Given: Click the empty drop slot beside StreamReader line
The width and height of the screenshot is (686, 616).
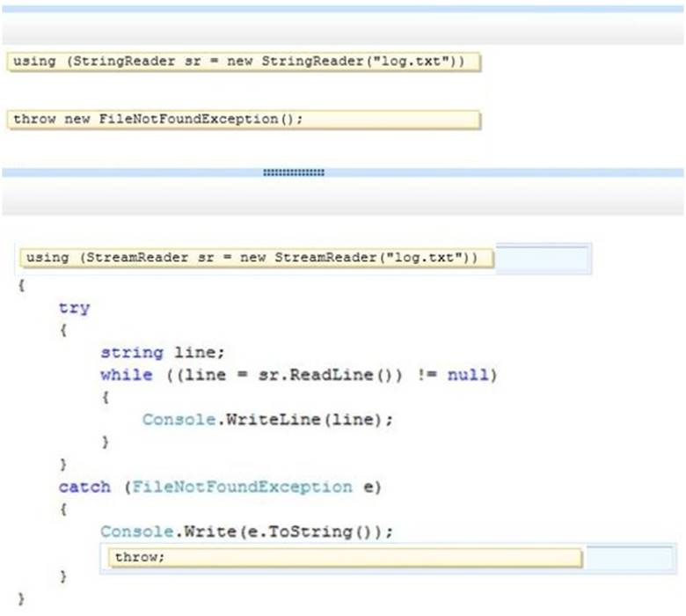Looking at the screenshot, I should (542, 259).
